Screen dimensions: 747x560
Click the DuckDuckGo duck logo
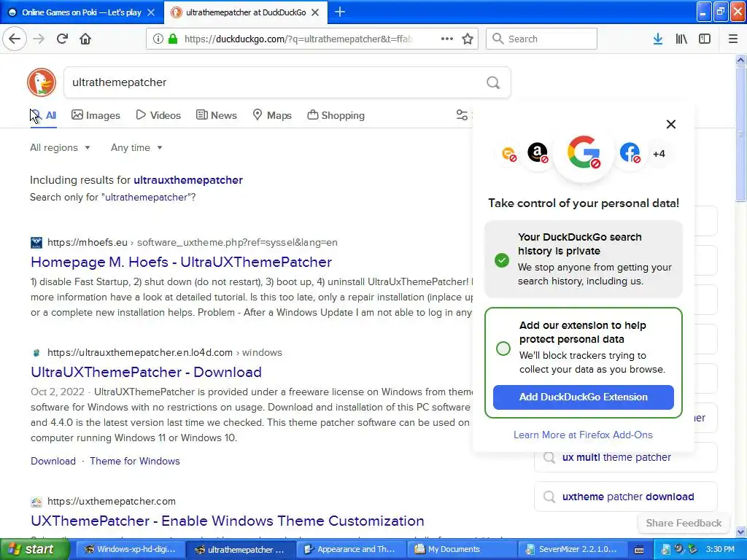(42, 82)
